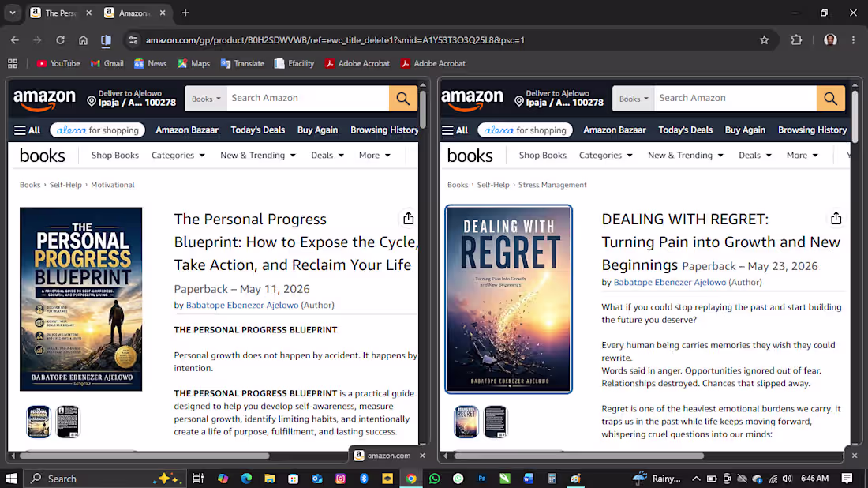Open the Chrome three-dot menu

click(x=853, y=40)
